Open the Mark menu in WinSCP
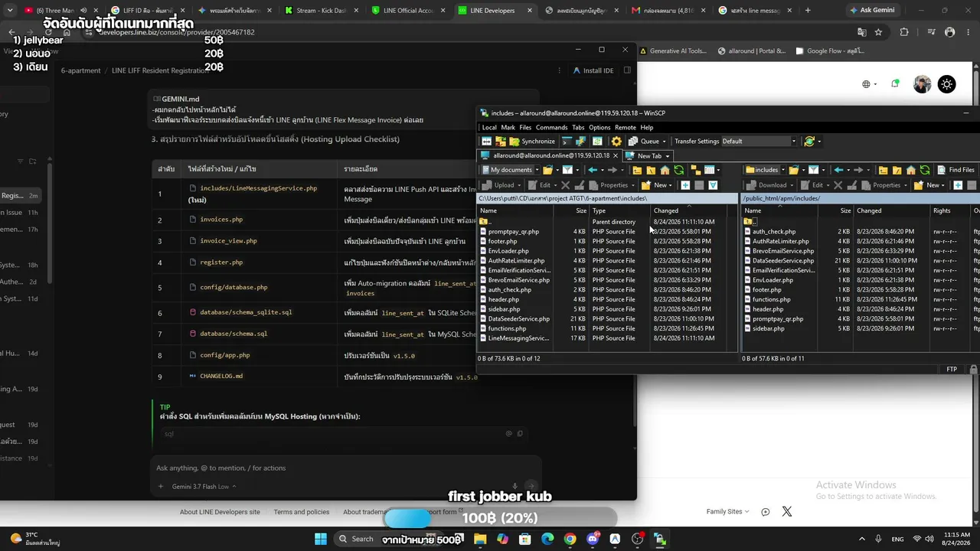The image size is (980, 551). tap(508, 128)
